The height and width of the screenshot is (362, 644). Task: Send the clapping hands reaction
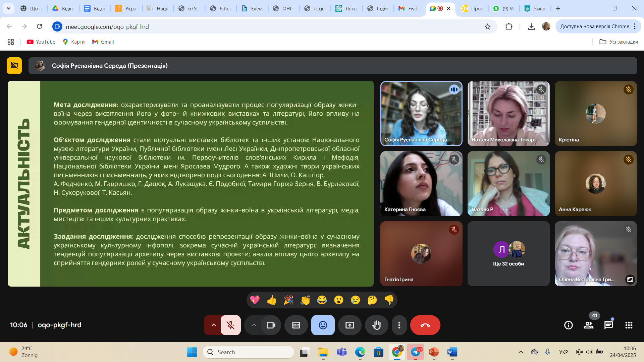pyautogui.click(x=305, y=300)
